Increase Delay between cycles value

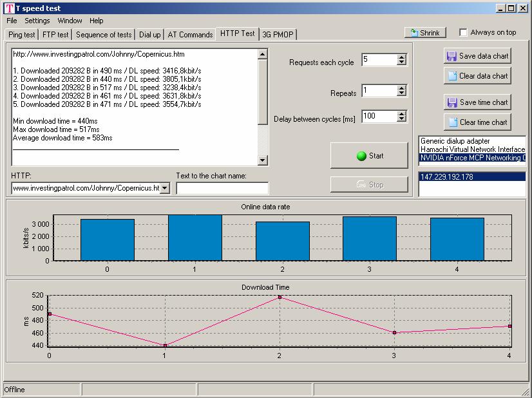[x=402, y=113]
